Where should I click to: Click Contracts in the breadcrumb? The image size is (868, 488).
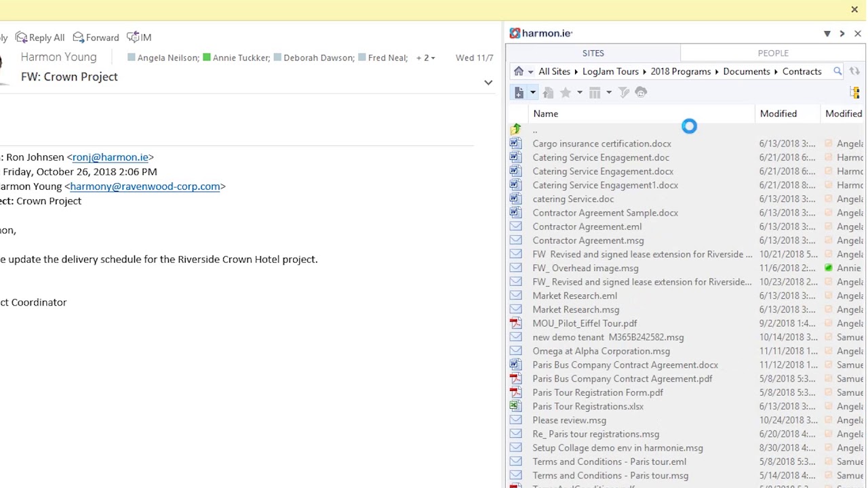click(802, 71)
